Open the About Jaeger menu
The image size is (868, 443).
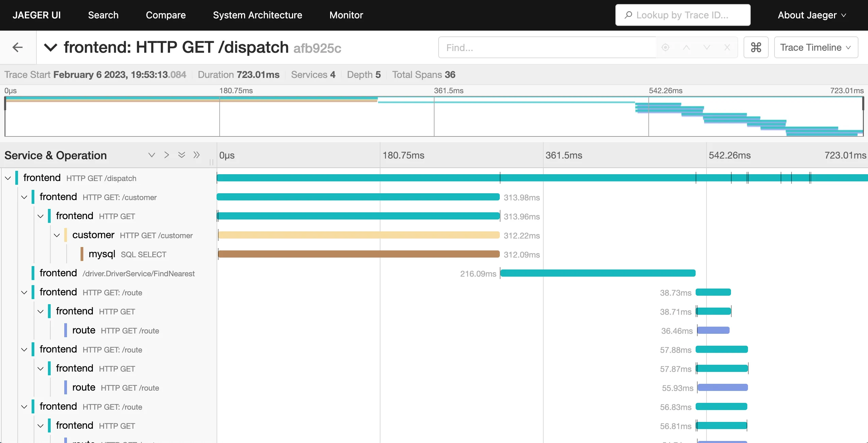click(x=812, y=15)
